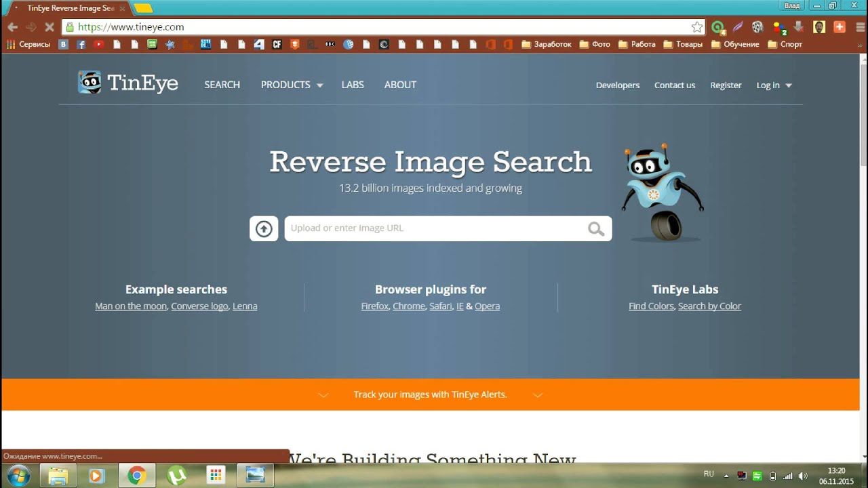Try the Lenna example search

[x=245, y=306]
